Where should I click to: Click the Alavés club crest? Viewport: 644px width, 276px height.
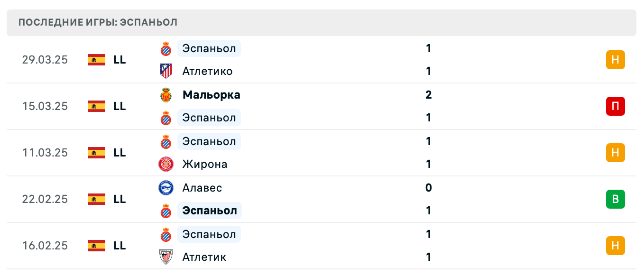pos(166,188)
